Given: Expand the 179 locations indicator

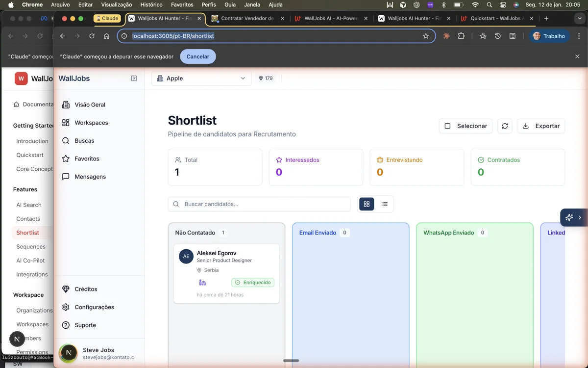Looking at the screenshot, I should [x=266, y=78].
